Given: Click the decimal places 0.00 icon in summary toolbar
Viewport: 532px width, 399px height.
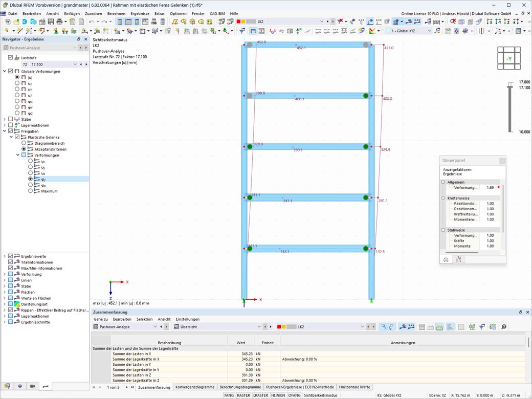Looking at the screenshot, I should [x=493, y=327].
